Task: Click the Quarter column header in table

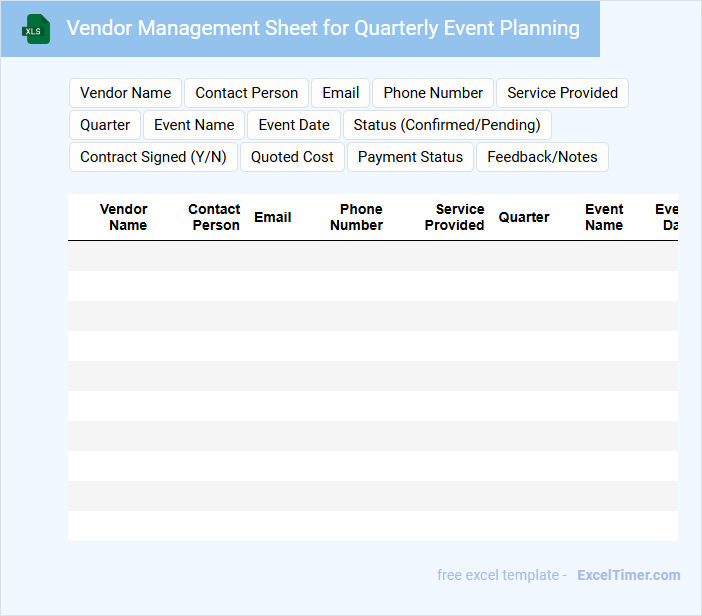Action: pos(524,217)
